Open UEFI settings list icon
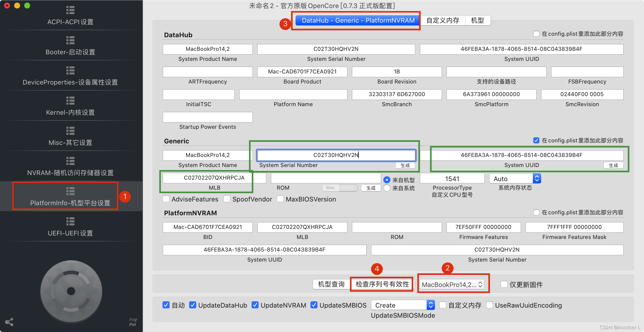 70,221
